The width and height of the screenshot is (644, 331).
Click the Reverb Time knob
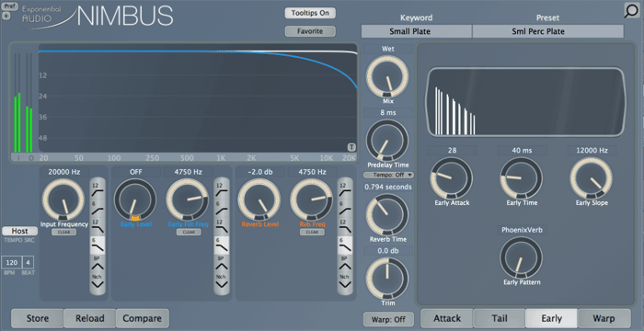pos(387,215)
